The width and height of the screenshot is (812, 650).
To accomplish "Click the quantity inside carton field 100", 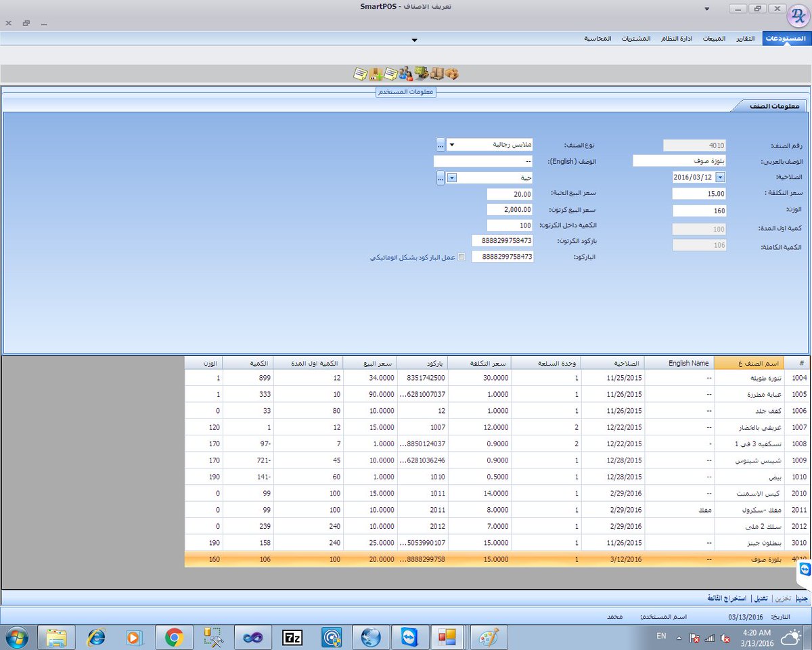I will 510,225.
